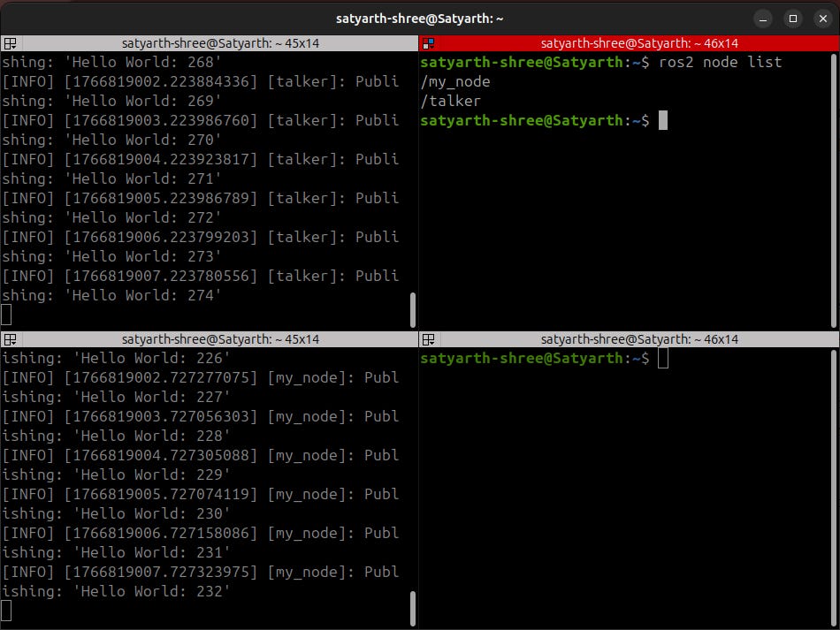Click the 'Hello World: 274' line

pos(111,295)
